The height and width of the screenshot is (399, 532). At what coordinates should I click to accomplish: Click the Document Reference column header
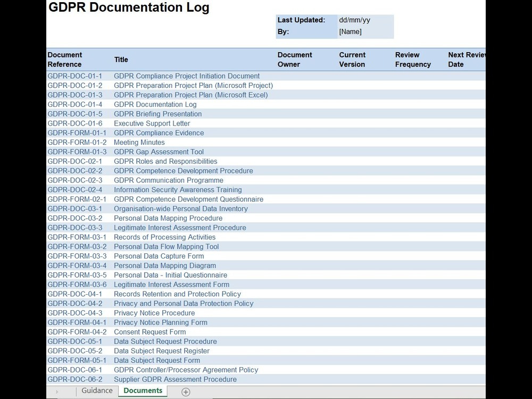(x=65, y=60)
